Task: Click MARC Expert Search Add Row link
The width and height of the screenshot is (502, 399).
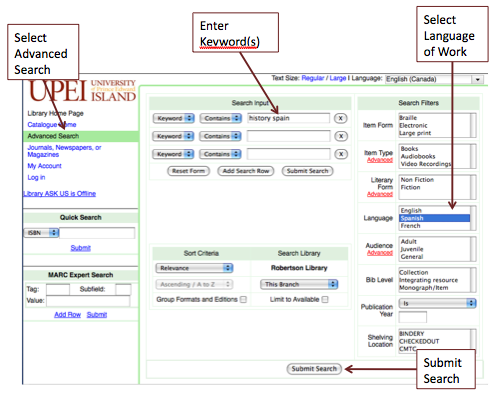Action: pyautogui.click(x=68, y=315)
